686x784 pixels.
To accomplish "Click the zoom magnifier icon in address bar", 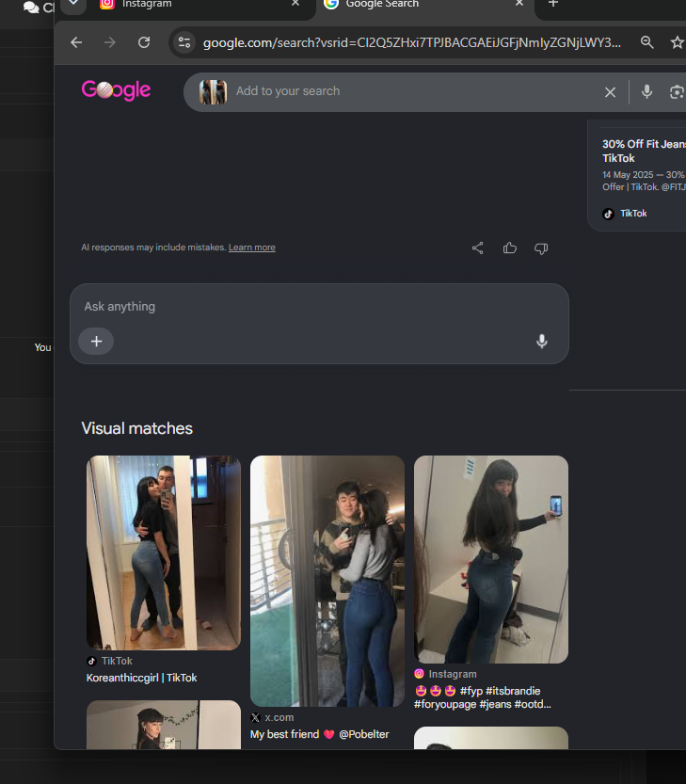I will [647, 42].
